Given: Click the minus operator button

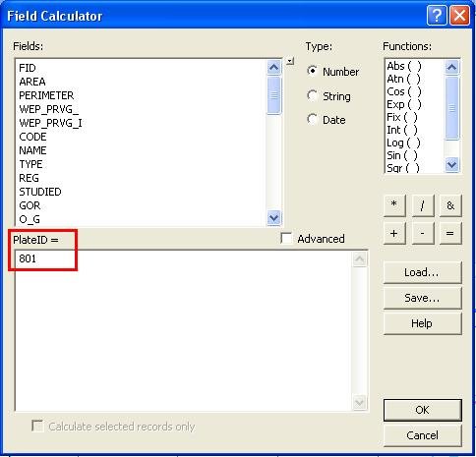Looking at the screenshot, I should [422, 233].
